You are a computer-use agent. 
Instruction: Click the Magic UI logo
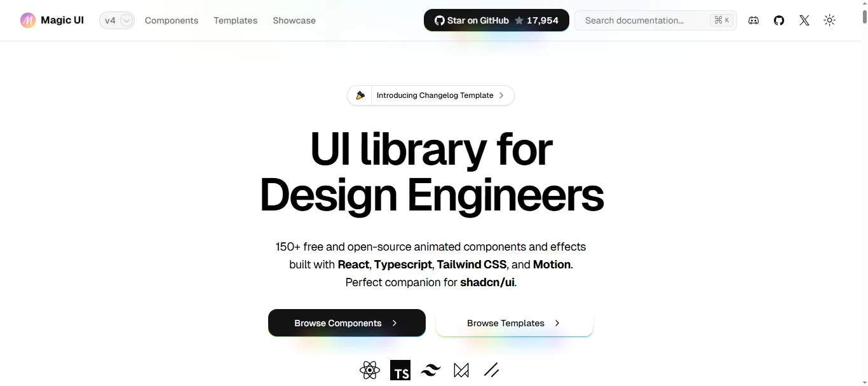(x=52, y=20)
